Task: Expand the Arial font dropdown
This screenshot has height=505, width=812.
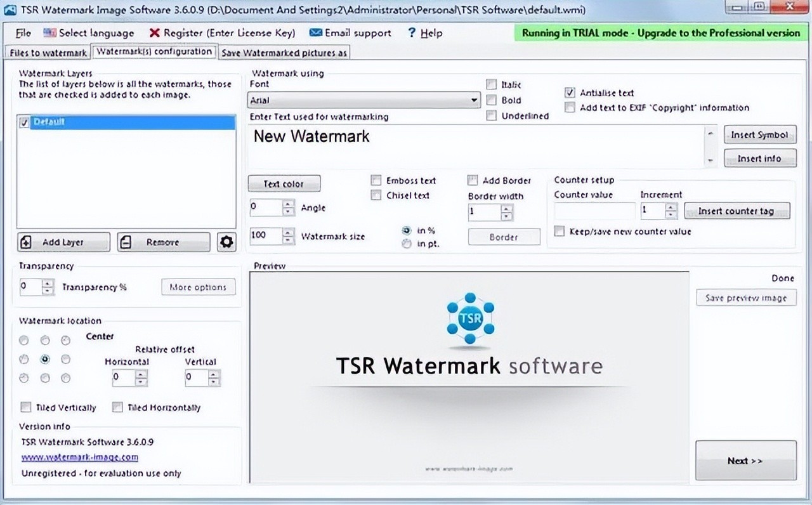Action: coord(474,100)
